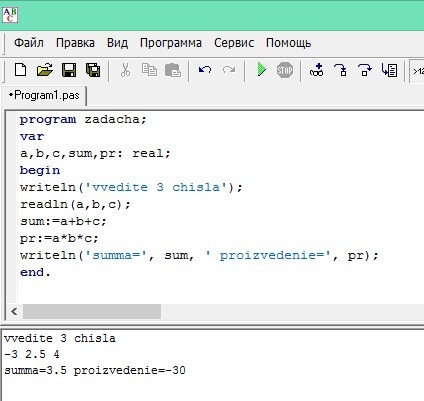Save the program with the floppy disk icon
The height and width of the screenshot is (401, 424).
click(x=69, y=70)
